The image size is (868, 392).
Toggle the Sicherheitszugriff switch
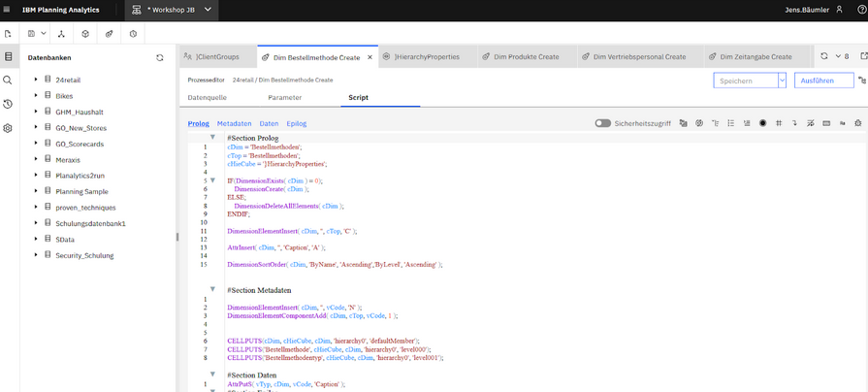click(x=602, y=123)
